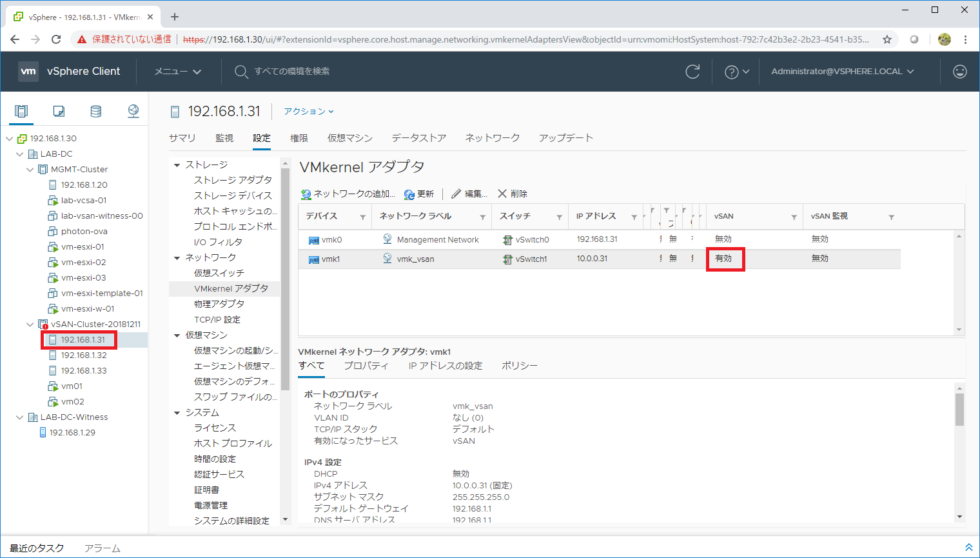Click the vmk0 adapter icon
Image resolution: width=980 pixels, height=558 pixels.
[314, 240]
